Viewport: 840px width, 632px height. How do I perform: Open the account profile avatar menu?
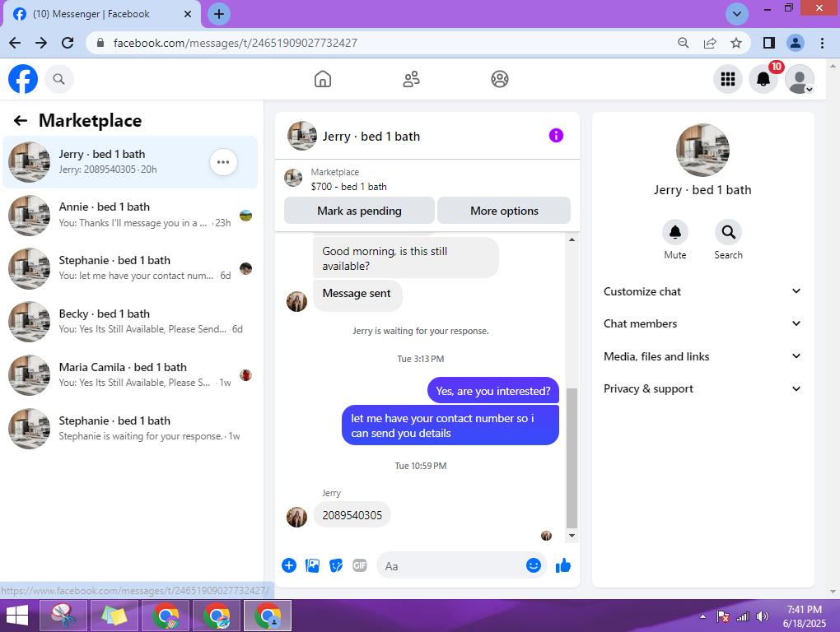click(x=800, y=79)
